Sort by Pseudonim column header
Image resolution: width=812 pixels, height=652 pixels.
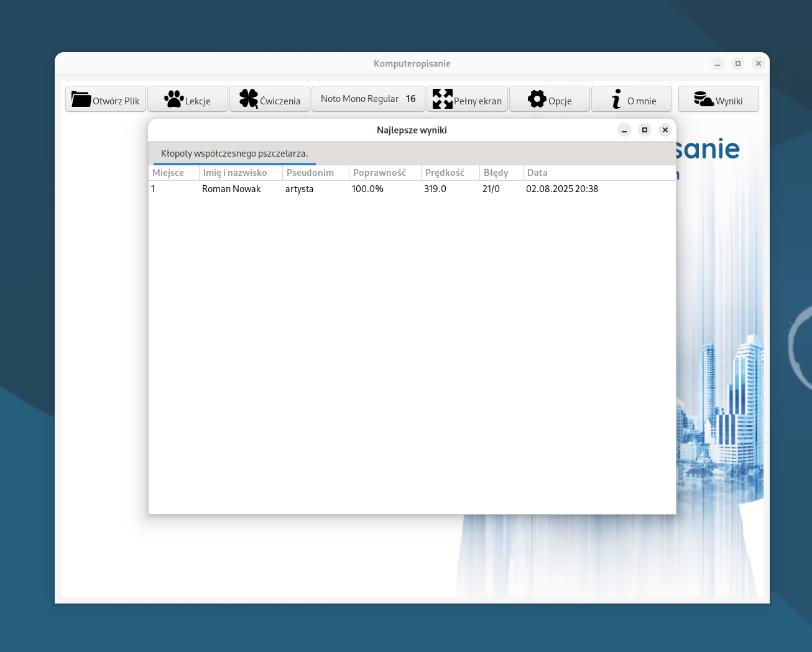point(316,173)
